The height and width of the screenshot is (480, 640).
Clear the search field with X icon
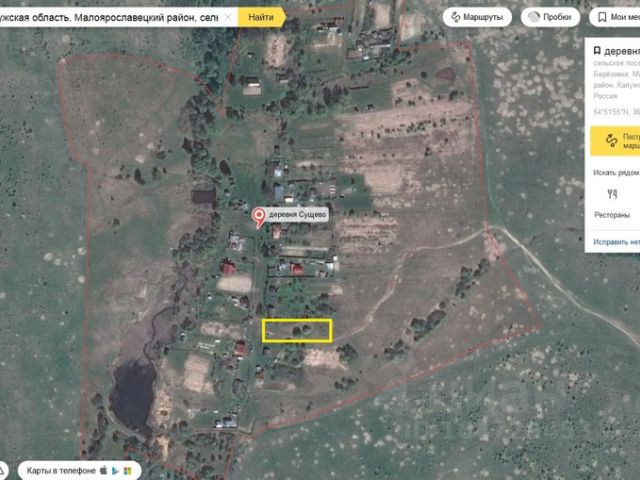pyautogui.click(x=228, y=18)
